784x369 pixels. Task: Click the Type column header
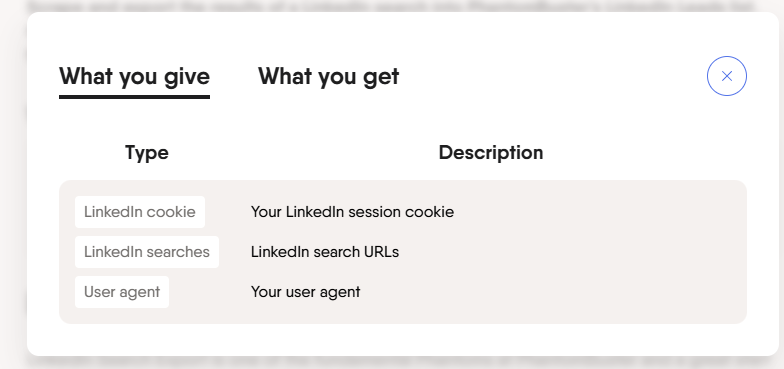point(146,152)
